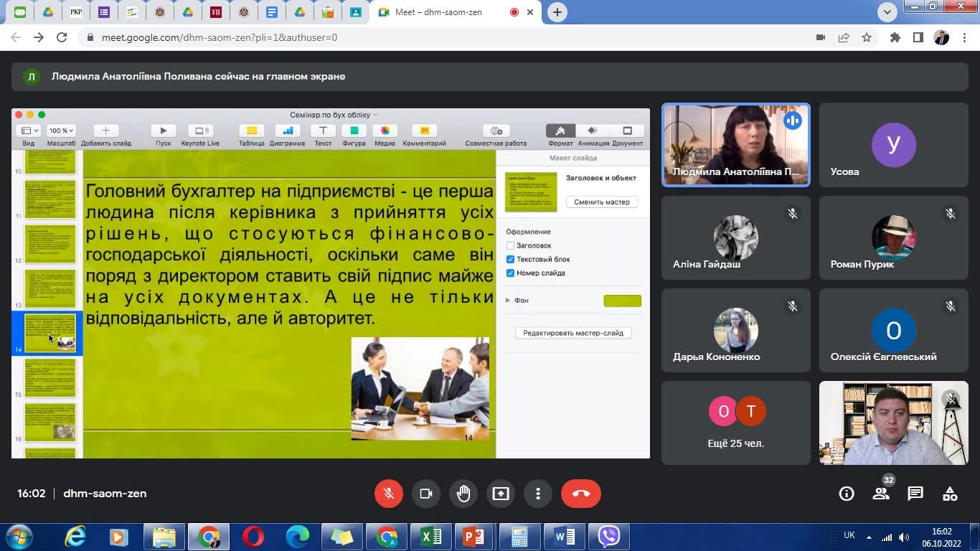
Task: Open the Вид view dropdown
Action: click(29, 131)
